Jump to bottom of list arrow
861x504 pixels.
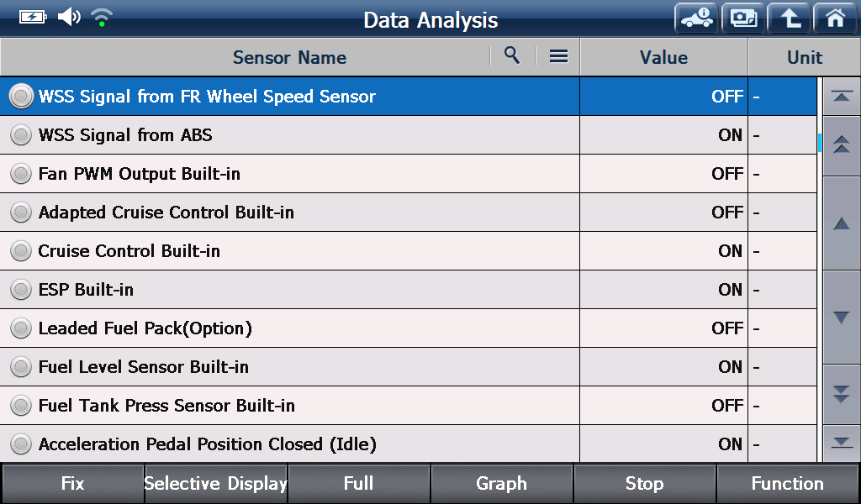(841, 443)
